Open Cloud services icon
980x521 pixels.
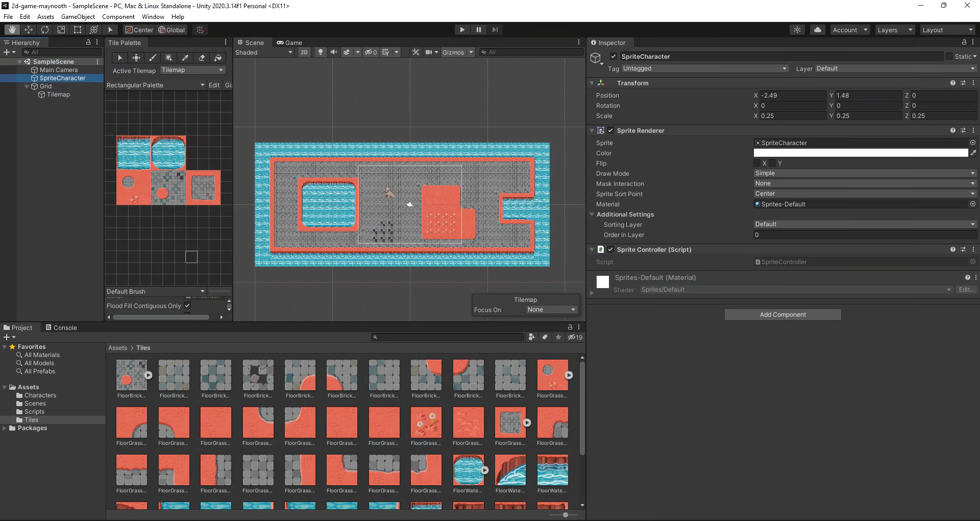tap(818, 30)
